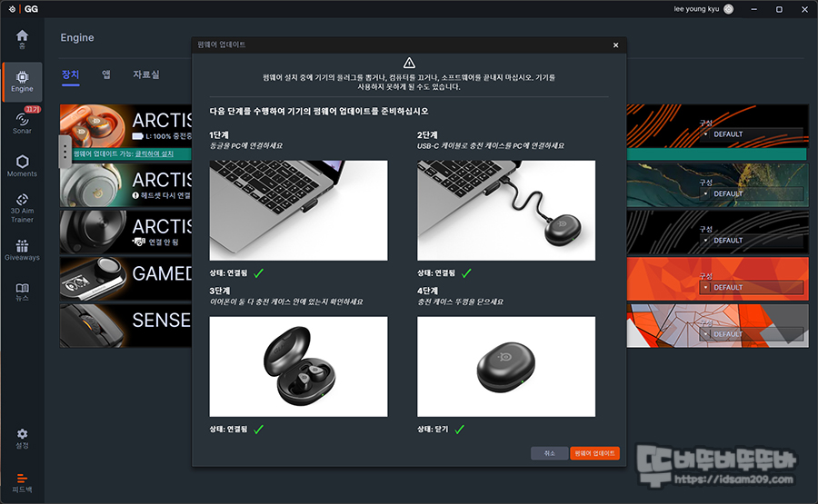Image resolution: width=818 pixels, height=504 pixels.
Task: Click the three-dot handle on first device
Action: [x=65, y=152]
